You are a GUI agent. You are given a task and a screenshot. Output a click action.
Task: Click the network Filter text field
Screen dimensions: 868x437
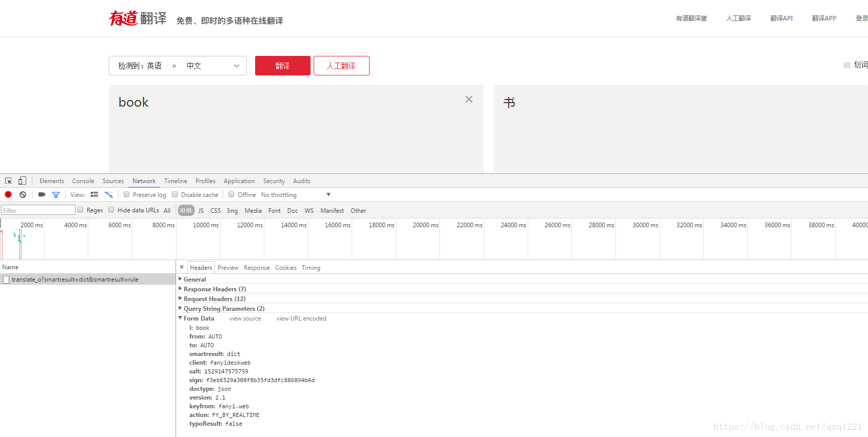click(x=38, y=210)
